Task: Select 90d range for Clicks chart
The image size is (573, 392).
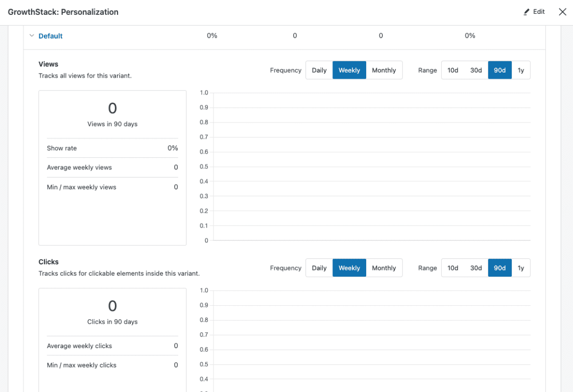Action: click(499, 268)
